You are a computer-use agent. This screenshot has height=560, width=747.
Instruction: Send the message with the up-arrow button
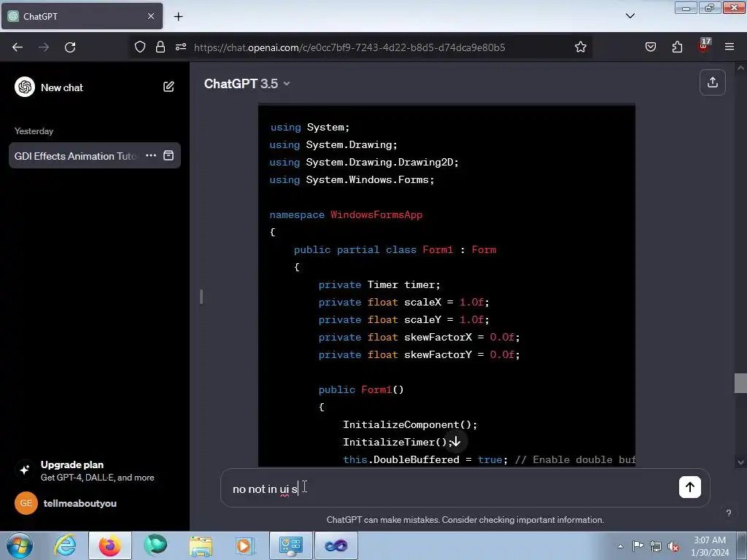pyautogui.click(x=689, y=487)
